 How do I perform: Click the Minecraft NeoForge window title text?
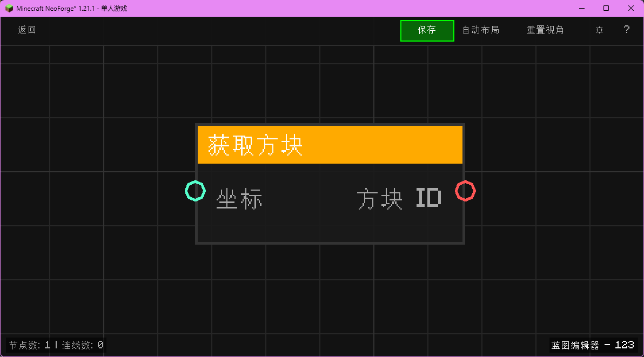coord(72,8)
